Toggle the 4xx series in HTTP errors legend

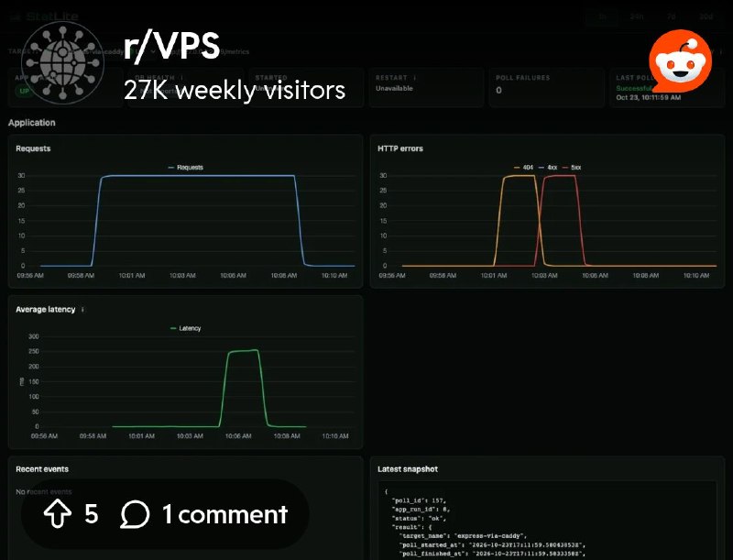[548, 168]
